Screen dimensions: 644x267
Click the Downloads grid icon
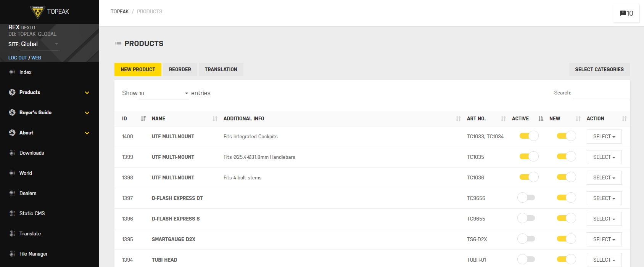pos(12,153)
